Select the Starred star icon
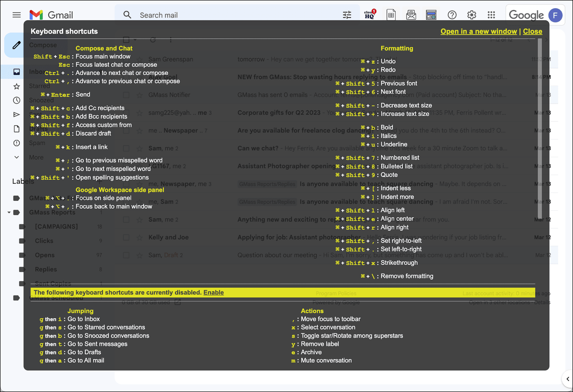The height and width of the screenshot is (392, 573). [x=16, y=86]
